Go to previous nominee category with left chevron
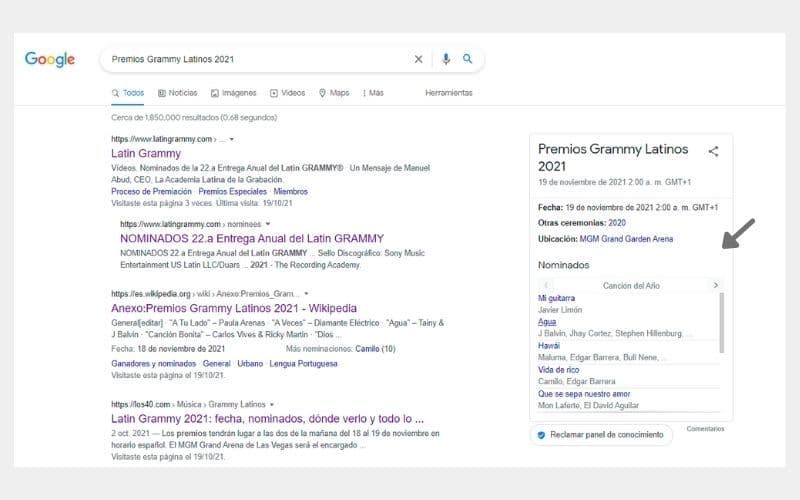This screenshot has height=500, width=800. 546,285
